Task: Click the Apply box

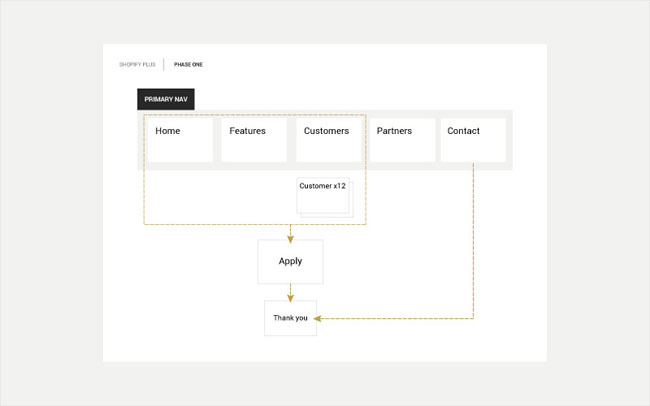Action: (x=290, y=261)
